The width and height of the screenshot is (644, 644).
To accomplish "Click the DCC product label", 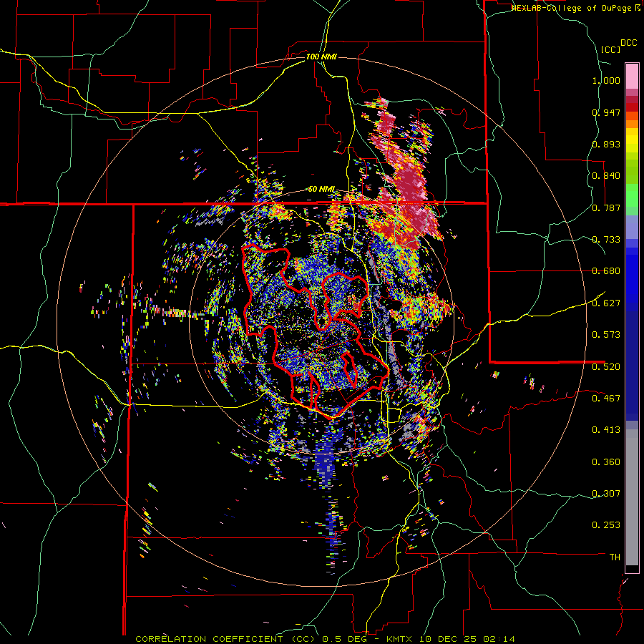I will (629, 43).
